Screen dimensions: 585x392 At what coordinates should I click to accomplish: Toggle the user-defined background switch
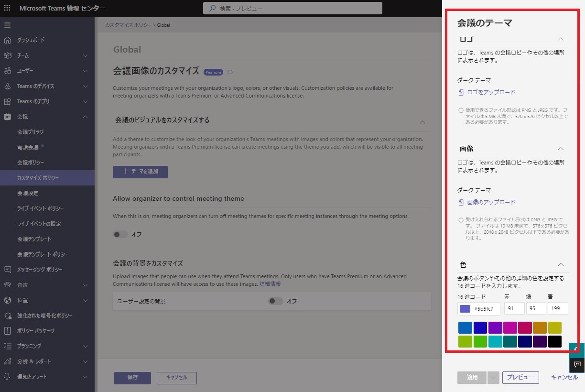coord(276,301)
